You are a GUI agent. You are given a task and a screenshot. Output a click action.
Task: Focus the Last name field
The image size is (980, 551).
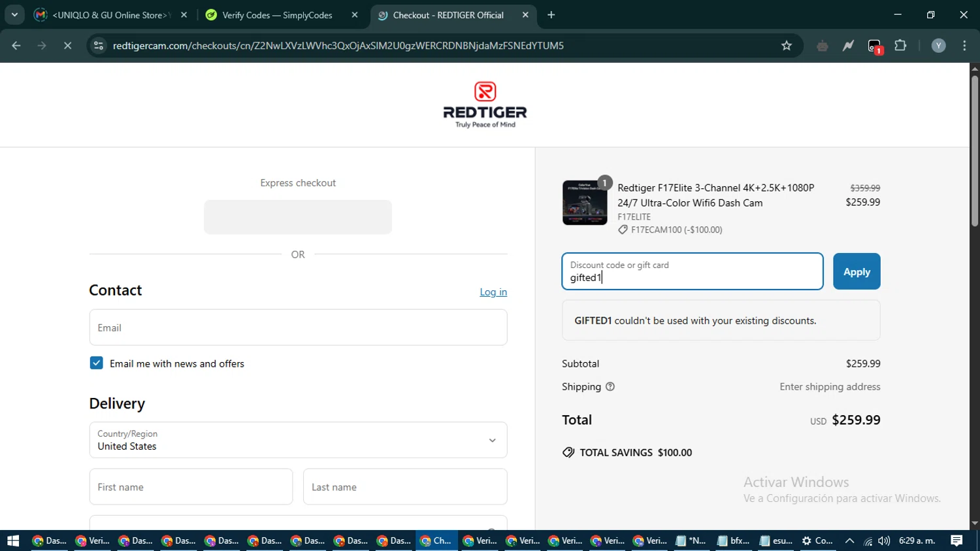click(x=405, y=487)
